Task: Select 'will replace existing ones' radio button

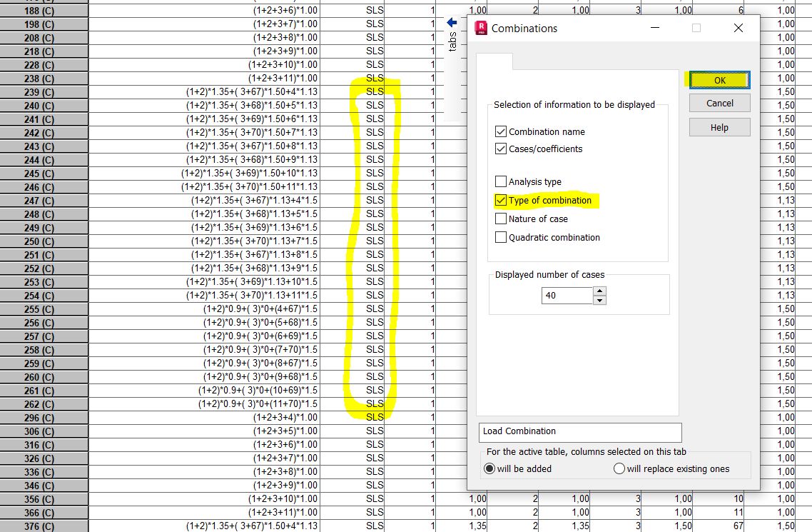Action: click(619, 468)
